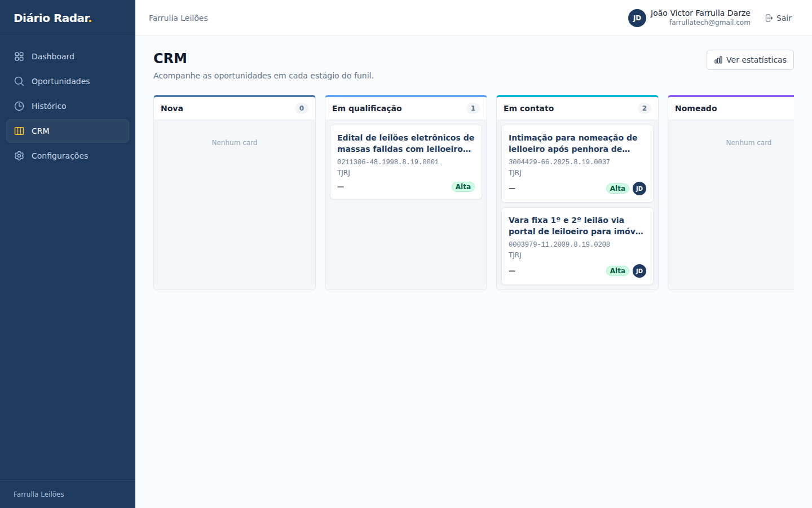This screenshot has width=812, height=508.
Task: Open Histórico from the sidebar
Action: pos(68,106)
